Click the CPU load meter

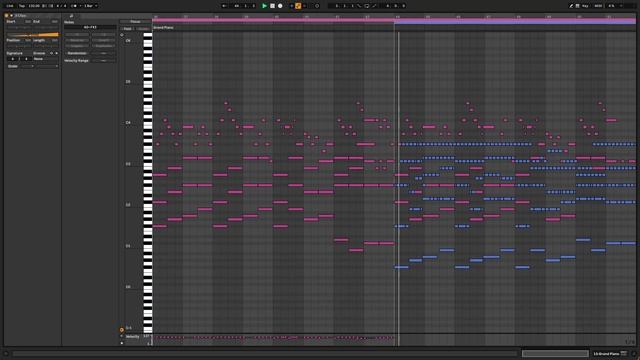click(x=612, y=6)
